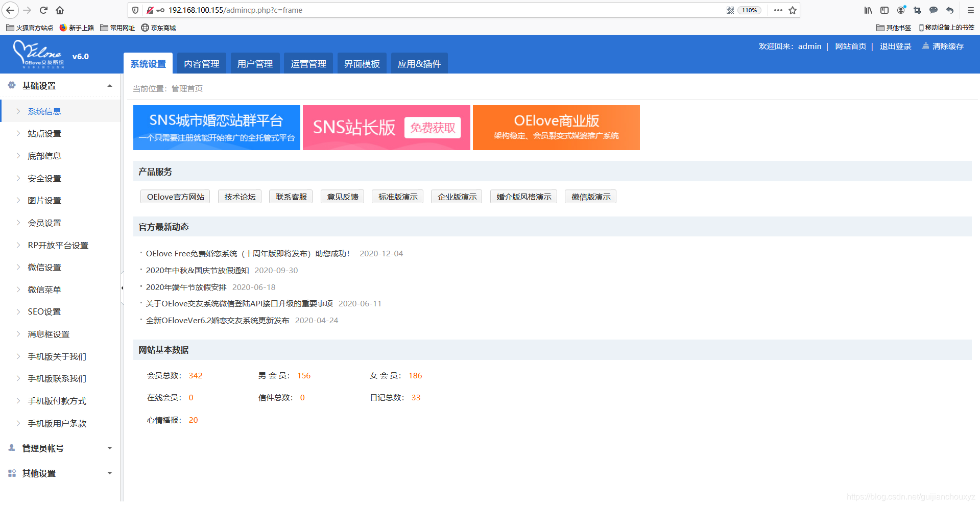Reload the current page
The width and height of the screenshot is (980, 506).
(44, 10)
